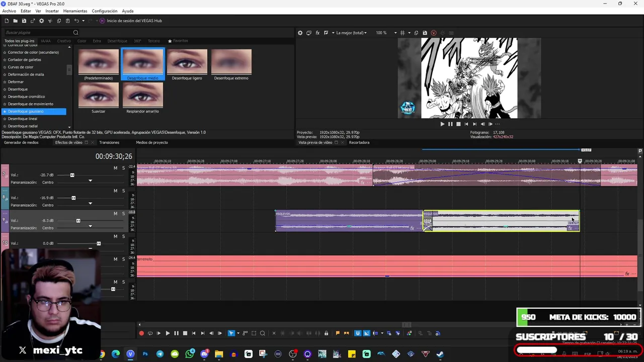Viewport: 644px width, 362px height.
Task: Play the video in the preview window
Action: 442,124
